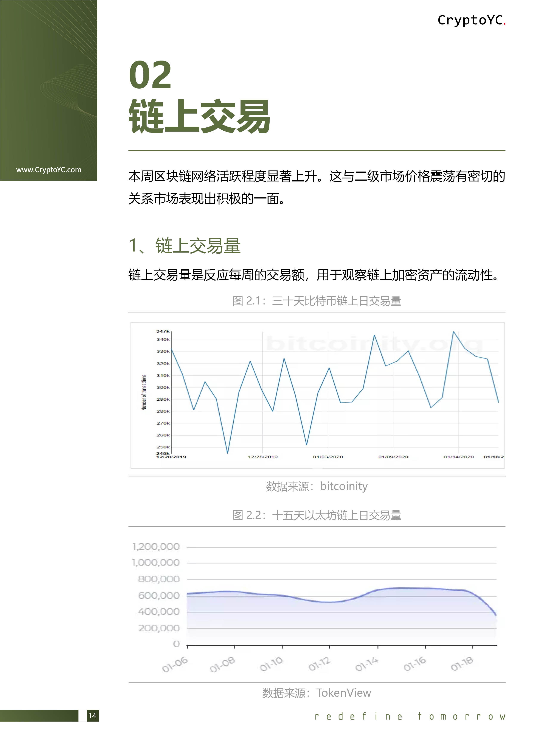534x756 pixels.
Task: Click the '01/03/2020' date label
Action: pos(328,457)
